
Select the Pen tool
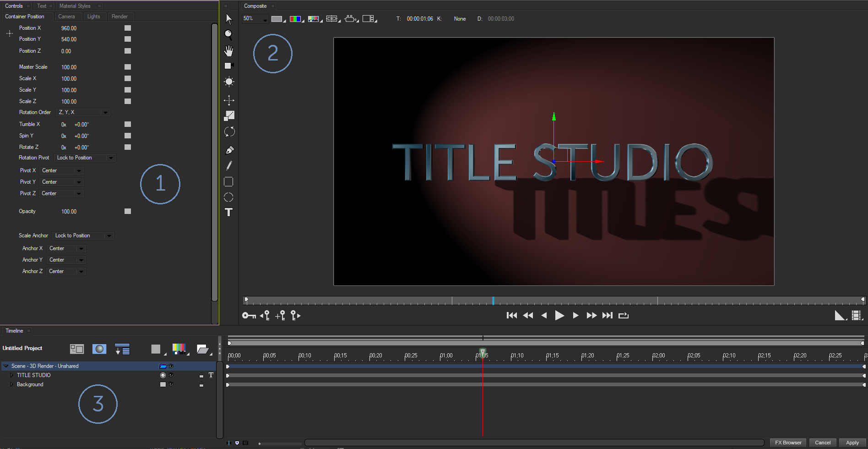click(228, 150)
